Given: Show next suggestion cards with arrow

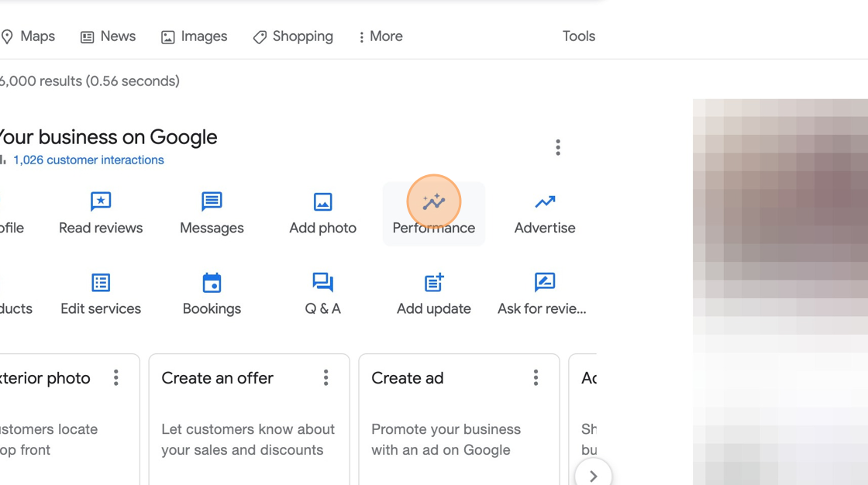Looking at the screenshot, I should [594, 476].
